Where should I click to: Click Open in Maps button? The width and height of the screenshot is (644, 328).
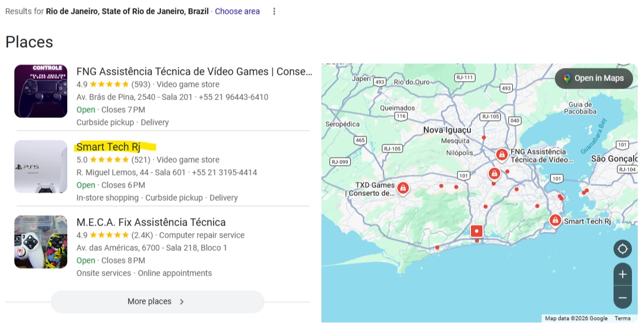[594, 78]
